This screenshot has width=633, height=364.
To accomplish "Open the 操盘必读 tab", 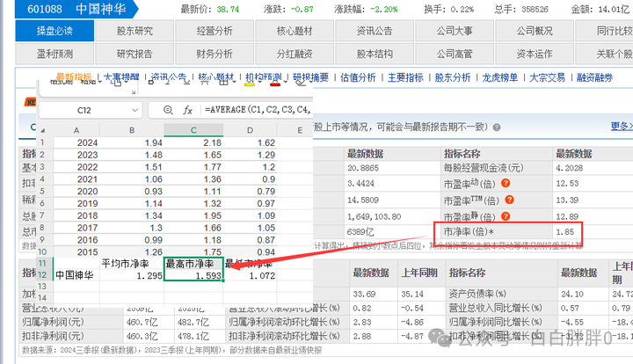I will pyautogui.click(x=55, y=31).
